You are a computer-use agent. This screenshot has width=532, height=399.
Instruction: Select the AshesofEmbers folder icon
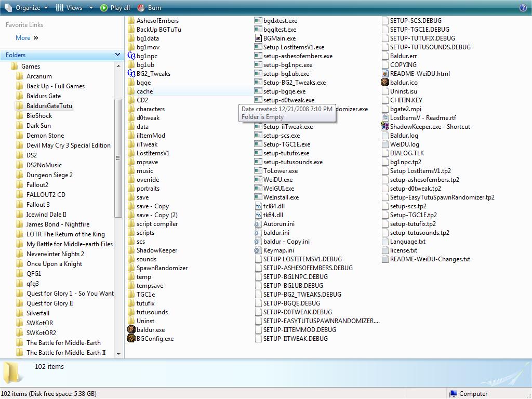[x=131, y=21]
